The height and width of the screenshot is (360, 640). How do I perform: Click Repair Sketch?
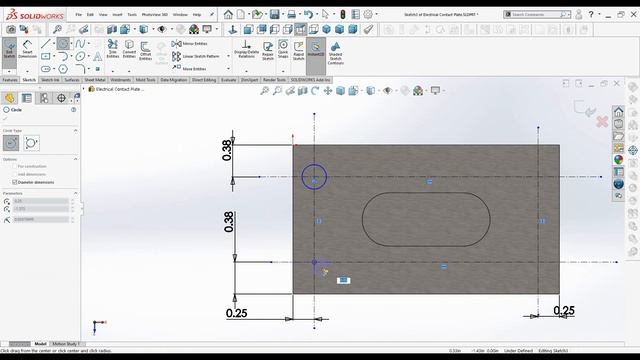click(x=268, y=51)
